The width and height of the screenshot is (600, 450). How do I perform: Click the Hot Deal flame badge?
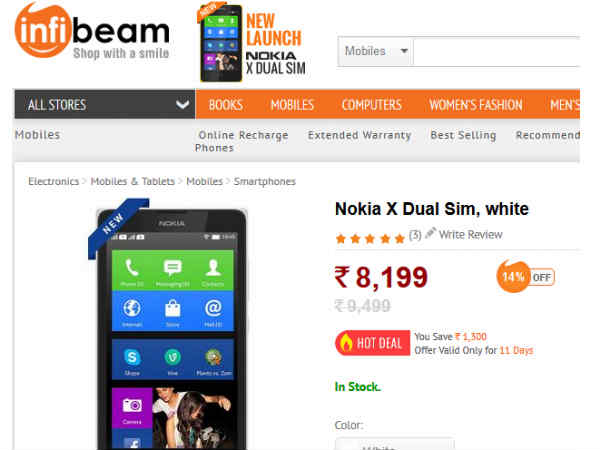pyautogui.click(x=373, y=343)
